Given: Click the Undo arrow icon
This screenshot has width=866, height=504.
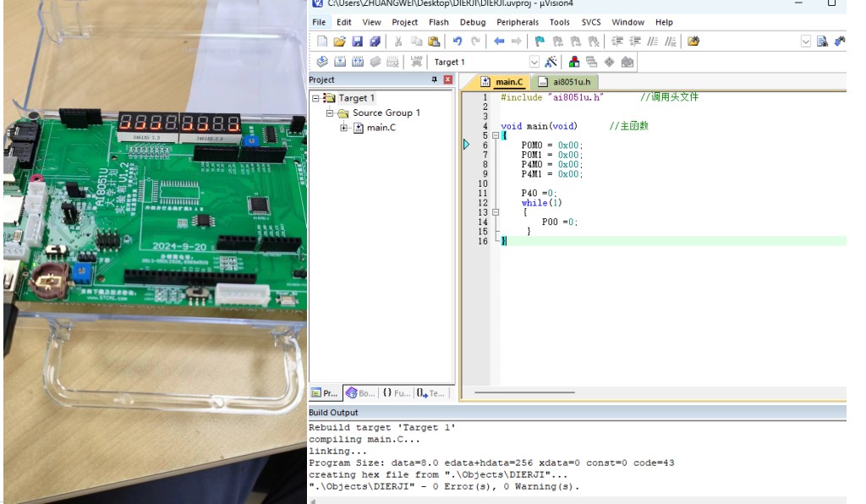Looking at the screenshot, I should coord(458,41).
